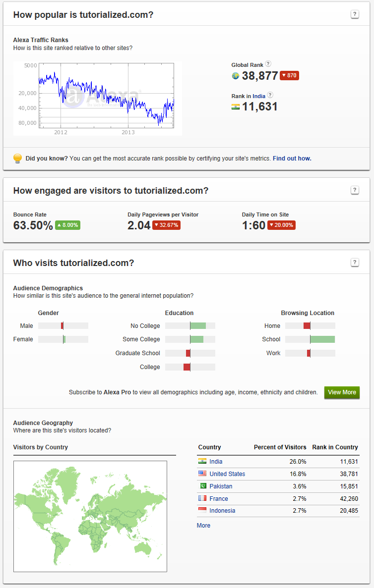Click Audience Demographics heading
This screenshot has width=374, height=588.
point(48,288)
